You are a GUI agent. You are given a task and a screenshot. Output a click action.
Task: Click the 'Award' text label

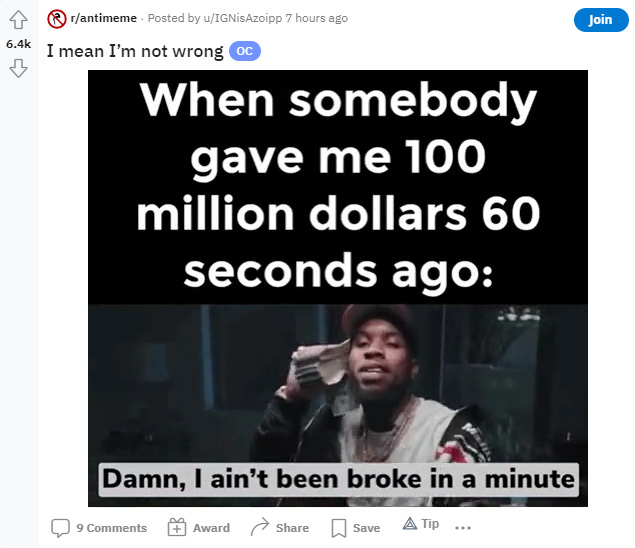211,528
